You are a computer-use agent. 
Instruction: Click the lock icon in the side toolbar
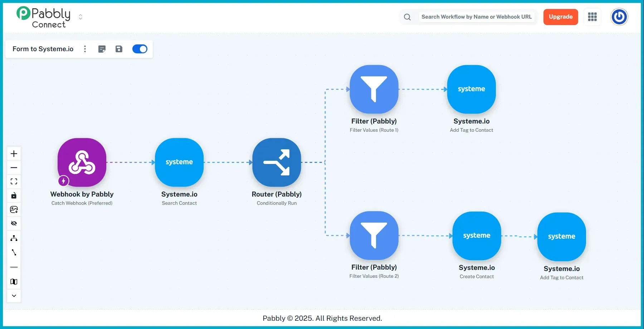click(x=14, y=195)
